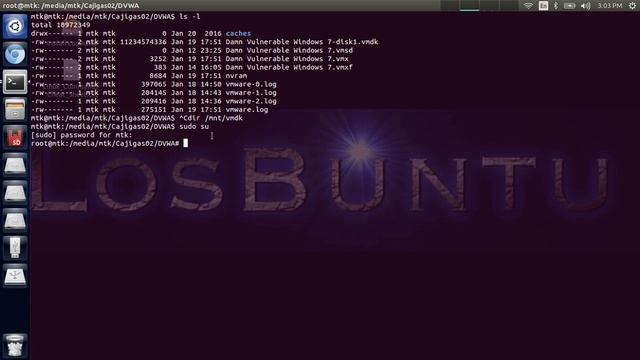Open the red SD application icon
Image resolution: width=640 pixels, height=360 pixels.
pos(15,137)
